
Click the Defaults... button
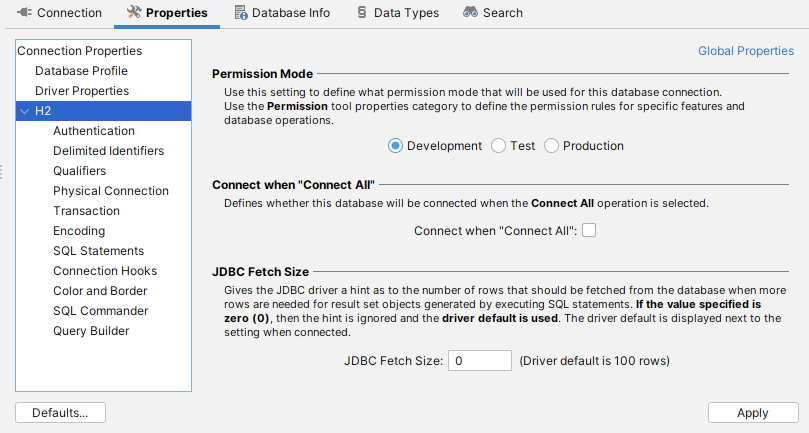coord(61,413)
